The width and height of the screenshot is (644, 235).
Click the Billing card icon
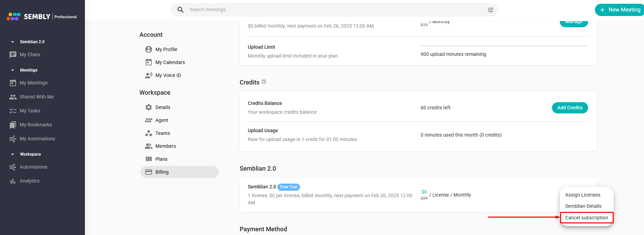[149, 172]
